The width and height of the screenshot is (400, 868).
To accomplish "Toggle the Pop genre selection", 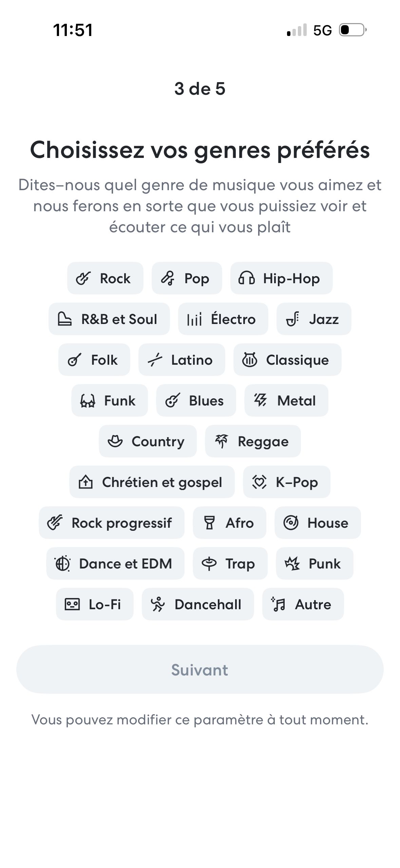I will point(186,278).
